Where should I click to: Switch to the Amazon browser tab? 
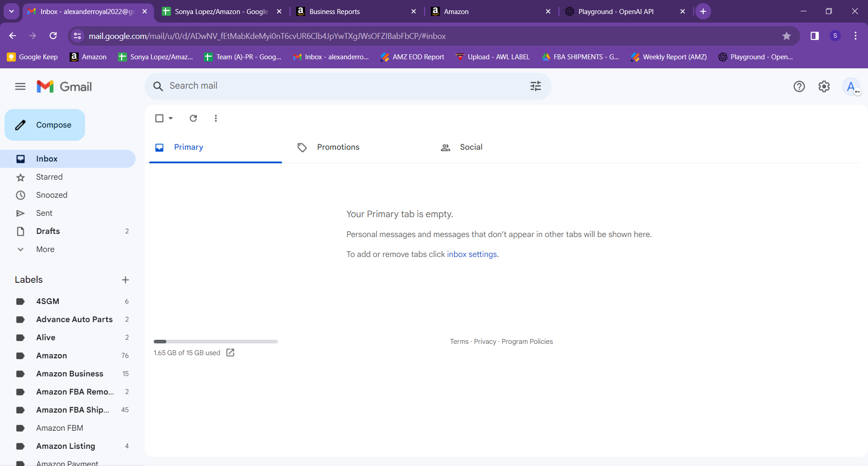tap(491, 11)
